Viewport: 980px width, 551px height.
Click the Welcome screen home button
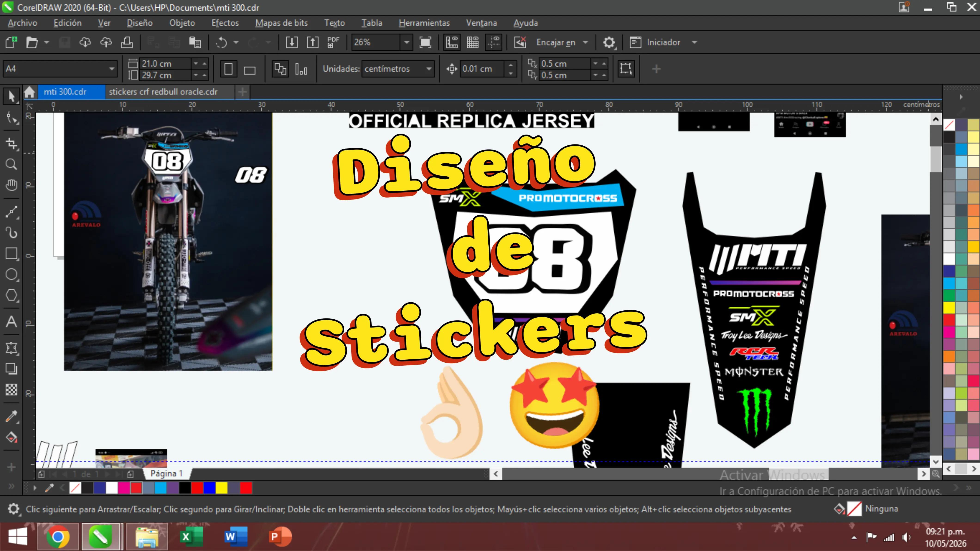pyautogui.click(x=30, y=92)
